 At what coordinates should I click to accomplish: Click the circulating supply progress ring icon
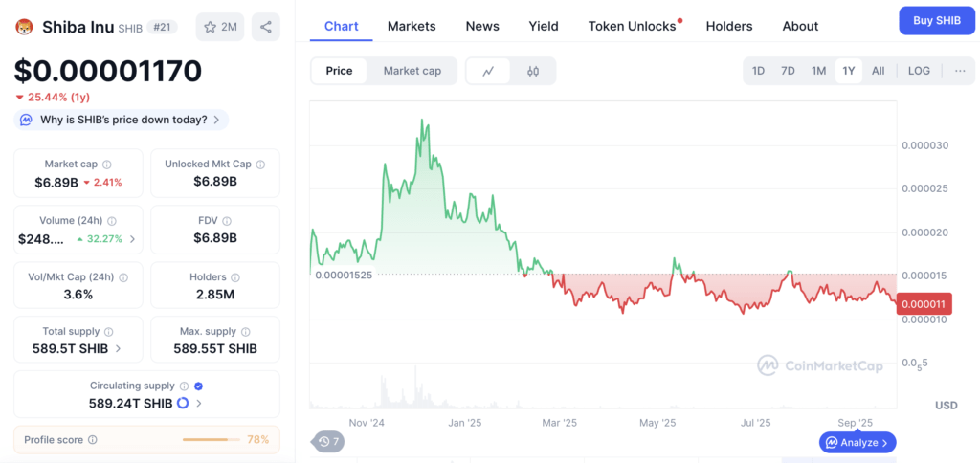[x=183, y=403]
